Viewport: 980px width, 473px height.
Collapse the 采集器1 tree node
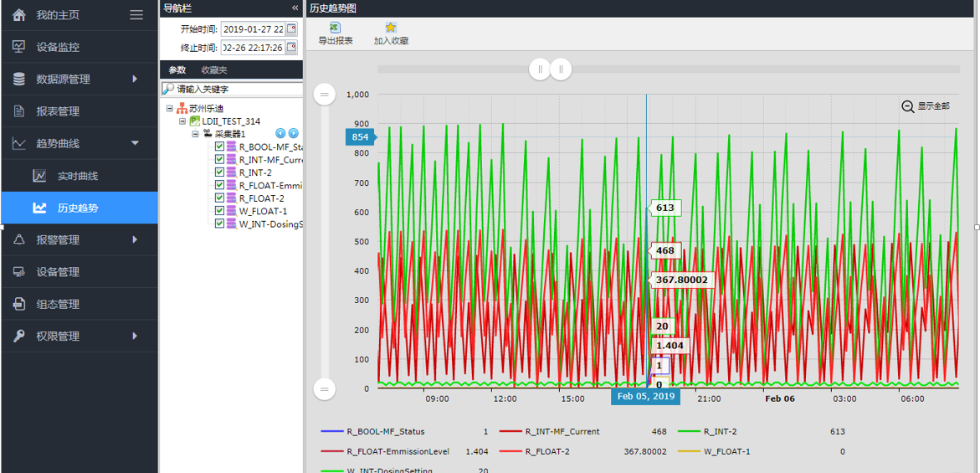pos(195,134)
